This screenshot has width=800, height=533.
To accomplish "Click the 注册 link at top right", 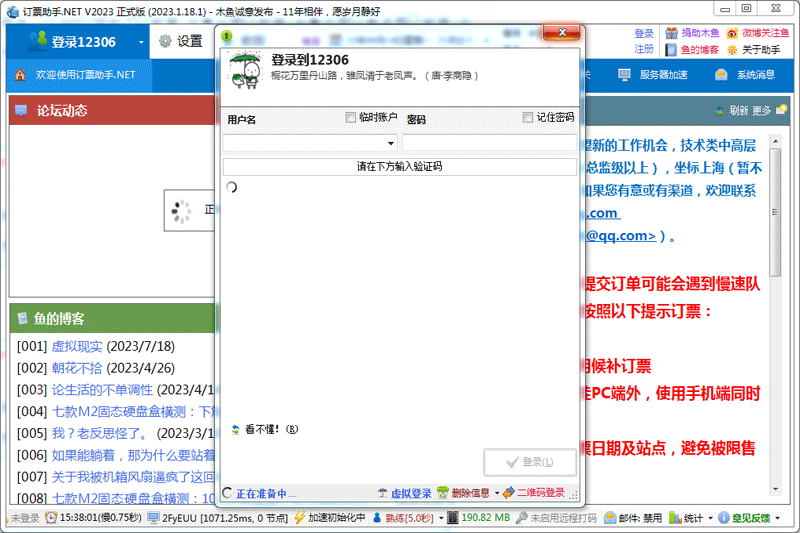I will pos(644,49).
